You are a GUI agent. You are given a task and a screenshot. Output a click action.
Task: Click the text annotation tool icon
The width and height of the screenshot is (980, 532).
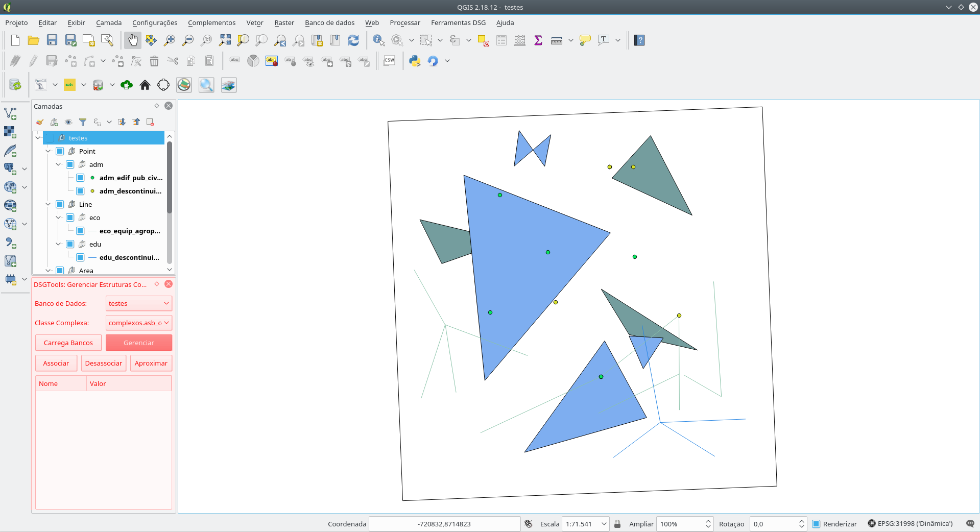(604, 40)
